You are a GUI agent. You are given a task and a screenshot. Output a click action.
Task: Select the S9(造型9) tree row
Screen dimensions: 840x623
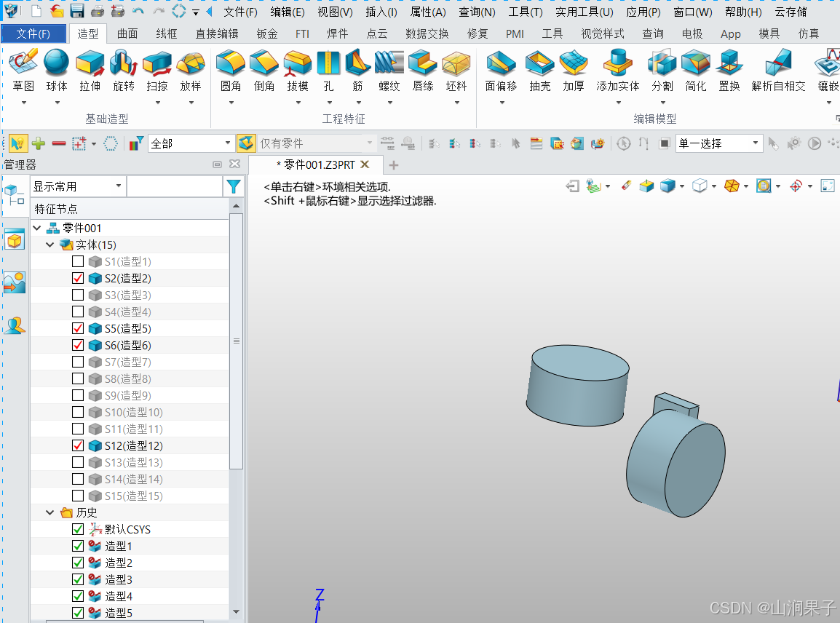point(129,395)
